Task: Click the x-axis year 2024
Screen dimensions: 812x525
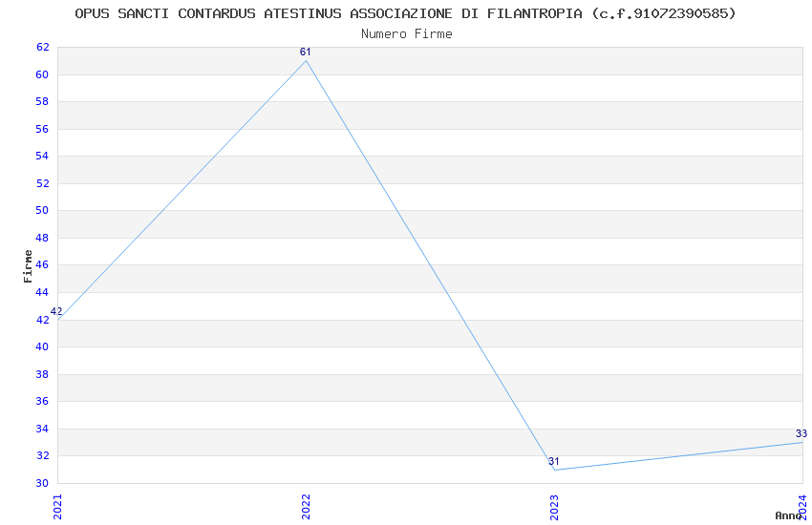Action: (x=802, y=507)
